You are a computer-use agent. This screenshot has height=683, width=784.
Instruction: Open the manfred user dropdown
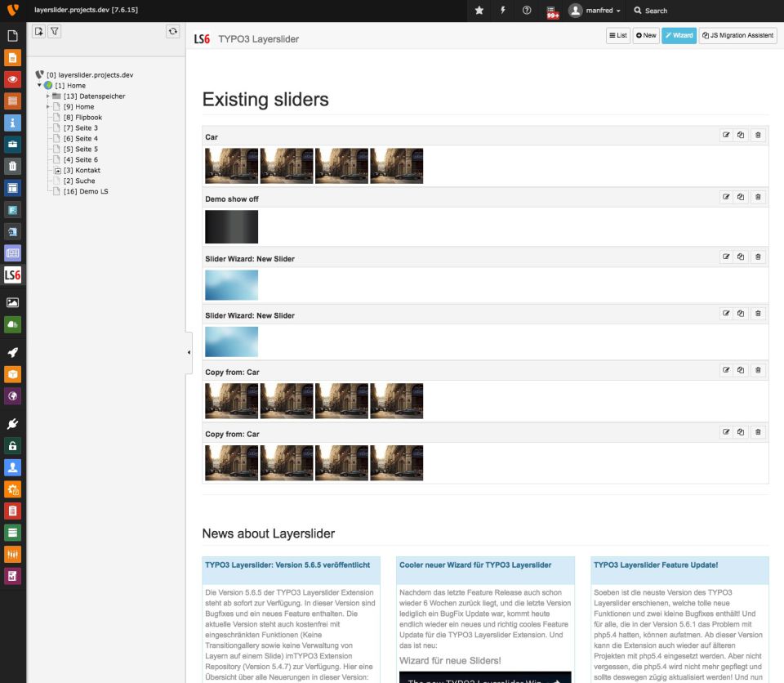[595, 11]
